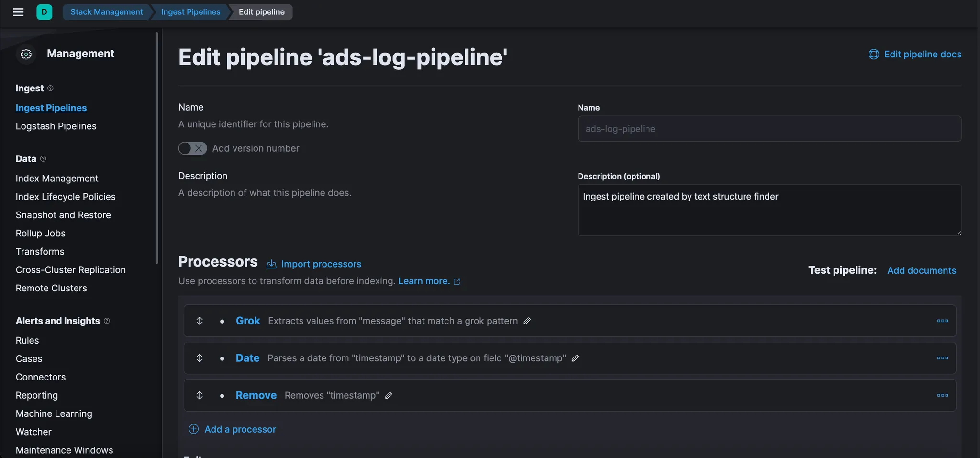Go to Stack Management breadcrumb
Viewport: 980px width, 458px height.
pos(106,12)
